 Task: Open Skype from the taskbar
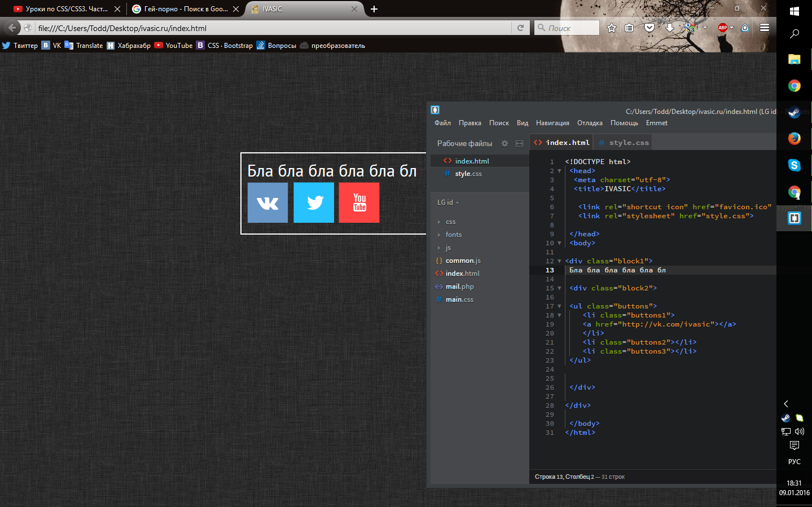[795, 165]
